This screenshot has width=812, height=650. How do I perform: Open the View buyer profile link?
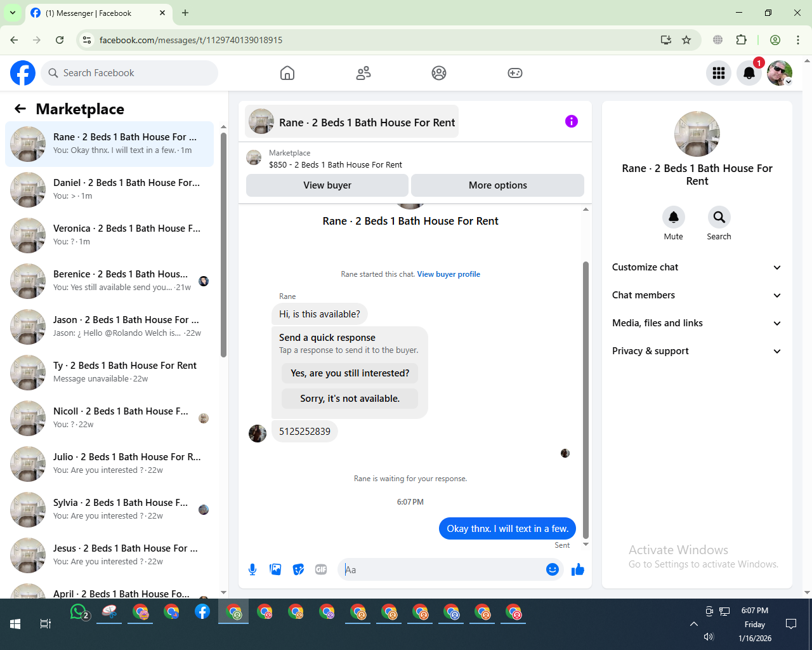pyautogui.click(x=449, y=274)
